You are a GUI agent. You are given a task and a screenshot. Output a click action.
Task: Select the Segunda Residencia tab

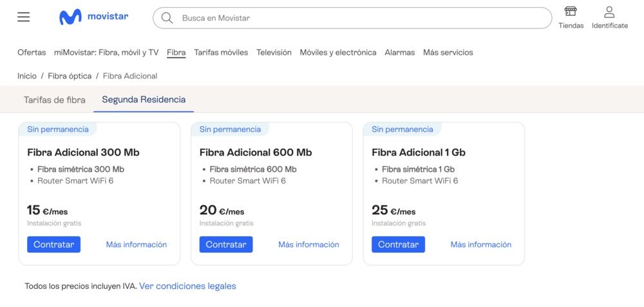point(144,100)
